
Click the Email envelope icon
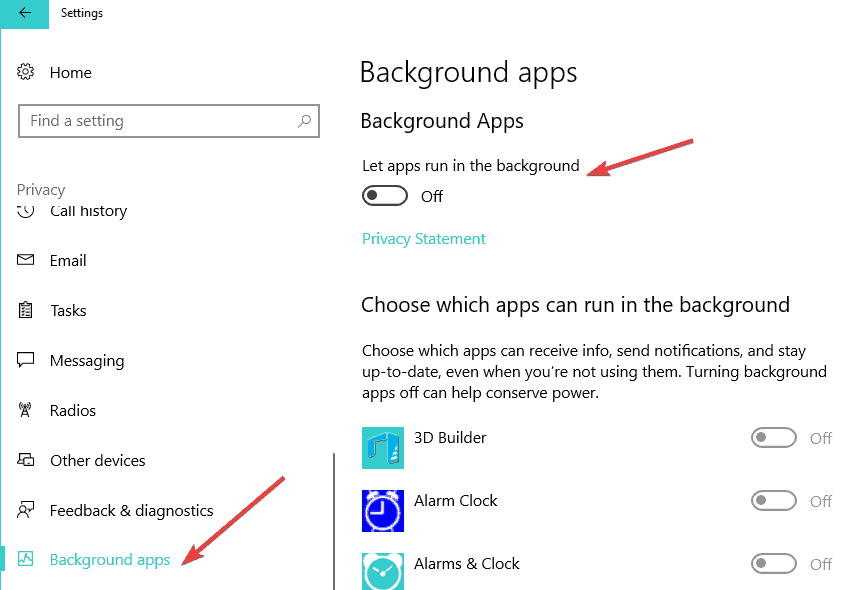[27, 260]
